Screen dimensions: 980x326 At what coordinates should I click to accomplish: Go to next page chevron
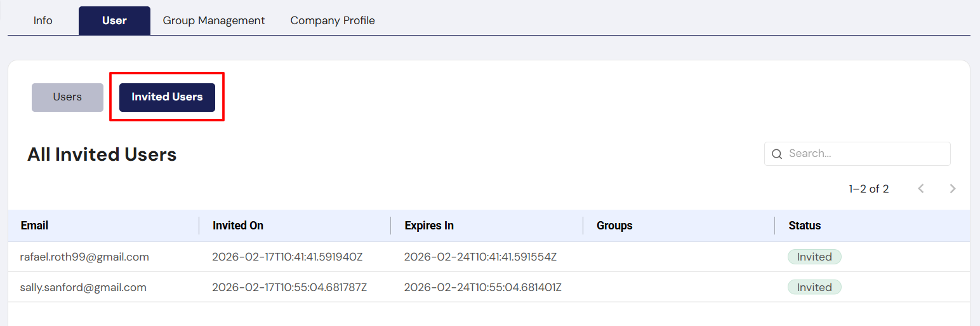[952, 189]
